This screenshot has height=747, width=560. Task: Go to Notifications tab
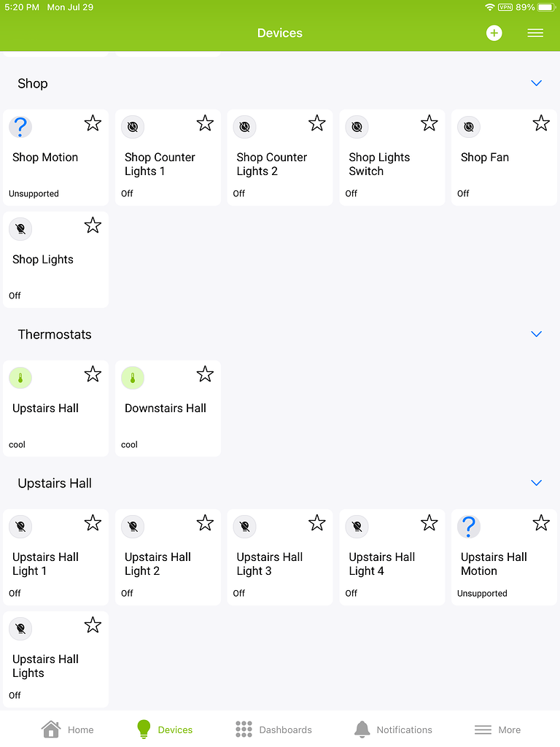click(393, 729)
